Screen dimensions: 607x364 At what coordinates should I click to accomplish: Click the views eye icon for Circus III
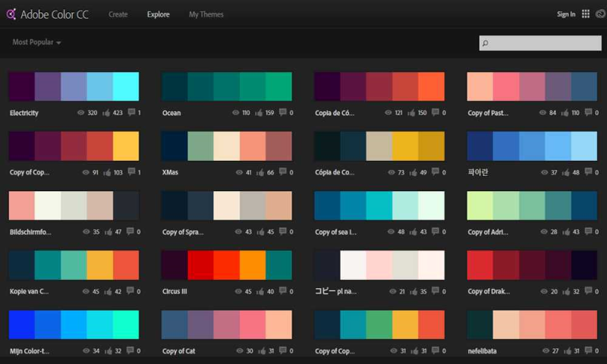(x=239, y=291)
